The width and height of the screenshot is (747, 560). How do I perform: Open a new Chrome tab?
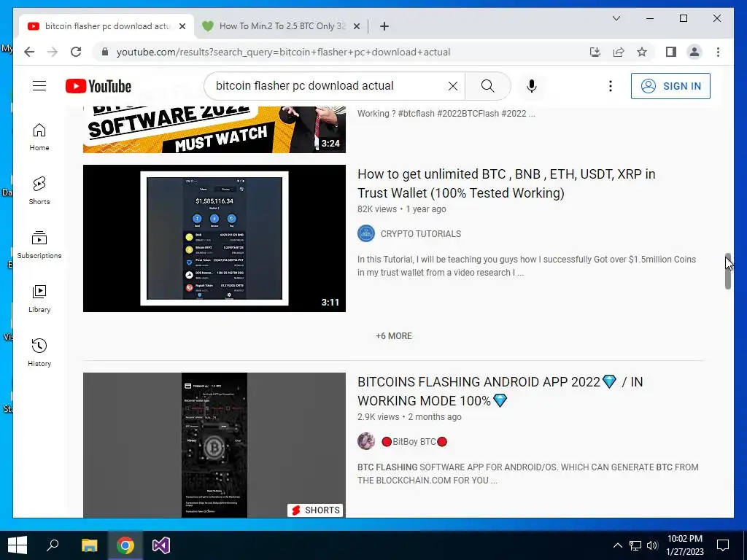(384, 26)
